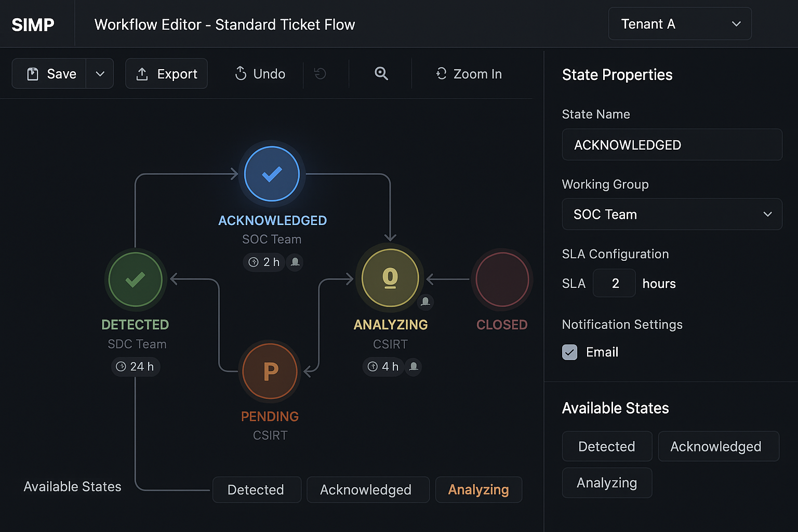Click the magnifier search icon in toolbar
The image size is (798, 532).
tap(381, 73)
